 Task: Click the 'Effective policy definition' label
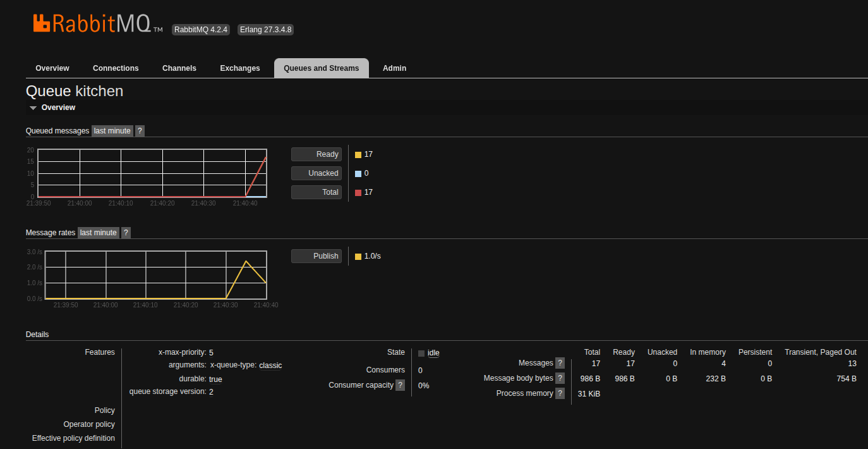click(x=73, y=438)
